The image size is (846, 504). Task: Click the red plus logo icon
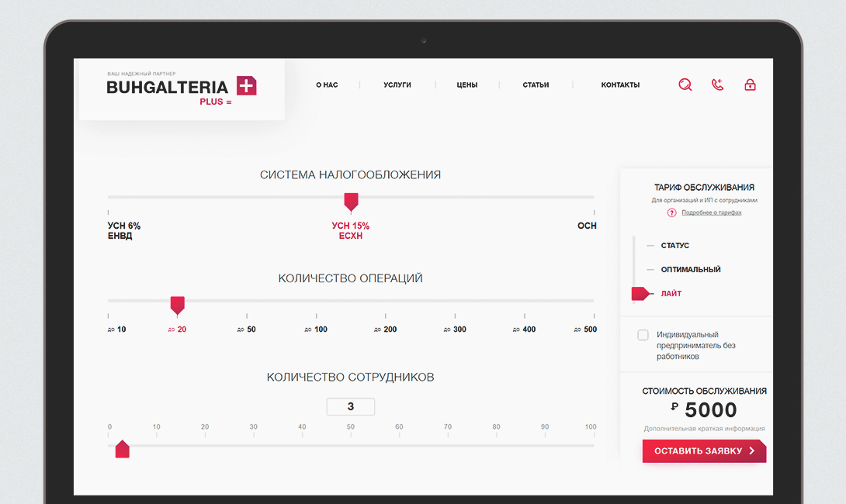coord(246,86)
